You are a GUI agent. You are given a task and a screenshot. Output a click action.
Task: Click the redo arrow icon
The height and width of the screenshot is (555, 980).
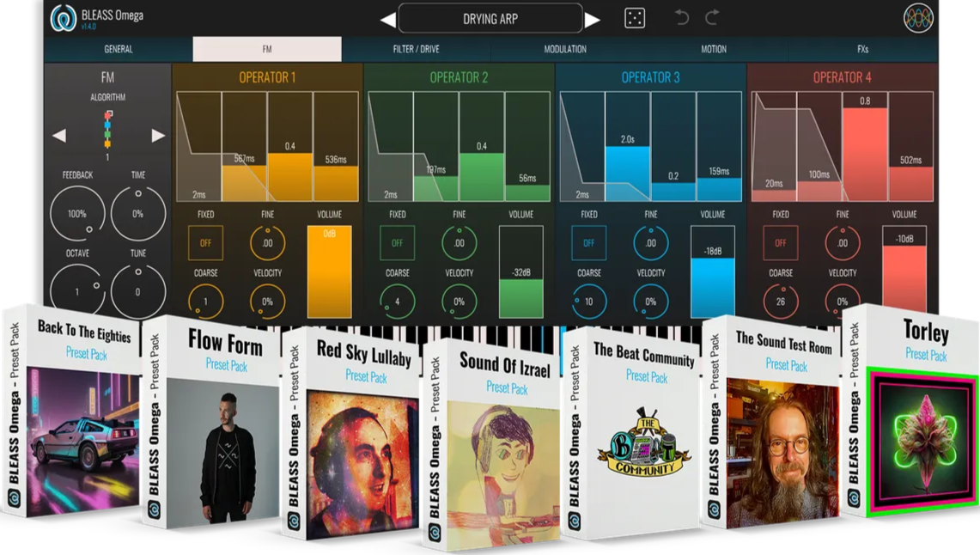point(712,18)
